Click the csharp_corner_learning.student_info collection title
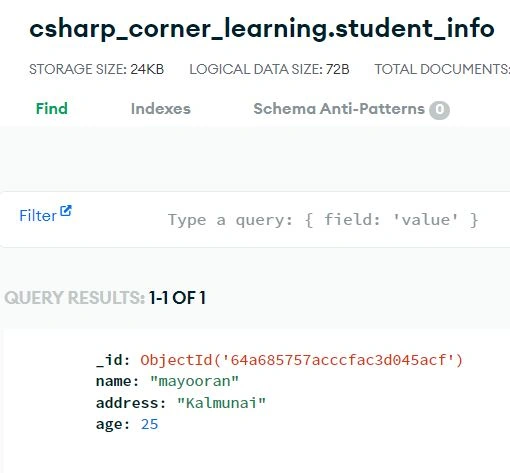The height and width of the screenshot is (473, 510). [x=262, y=29]
